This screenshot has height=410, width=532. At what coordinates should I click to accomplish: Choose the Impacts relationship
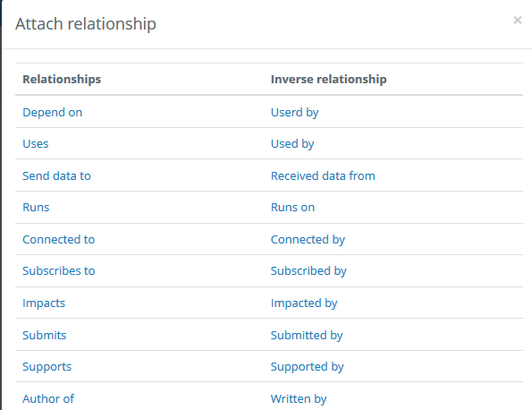pos(44,303)
